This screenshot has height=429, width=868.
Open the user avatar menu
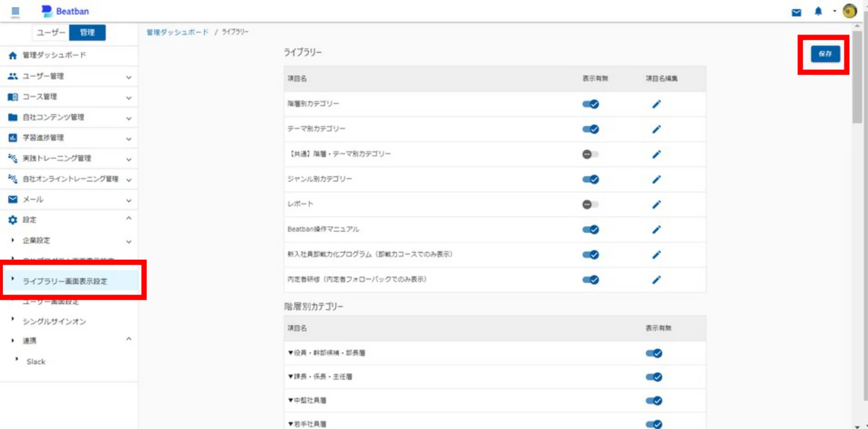[850, 11]
